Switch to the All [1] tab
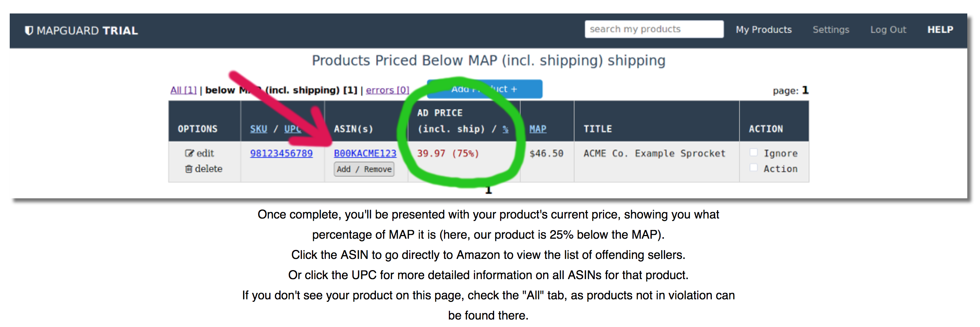Image resolution: width=980 pixels, height=327 pixels. coord(183,90)
